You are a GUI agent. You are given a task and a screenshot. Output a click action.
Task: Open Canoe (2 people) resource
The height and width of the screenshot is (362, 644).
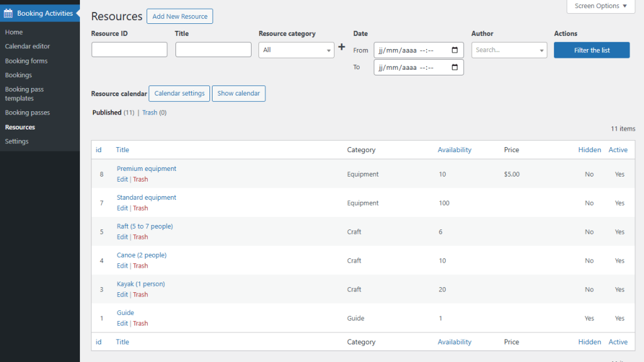coord(142,255)
